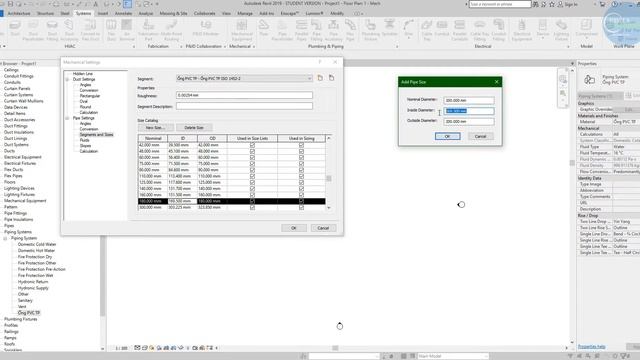Open Fabrication panel dialog launcher arrow
The height and width of the screenshot is (360, 640).
point(181,47)
